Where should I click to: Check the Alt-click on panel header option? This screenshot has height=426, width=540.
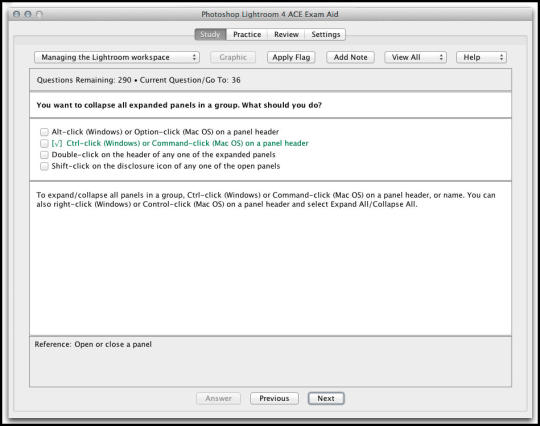tap(44, 132)
